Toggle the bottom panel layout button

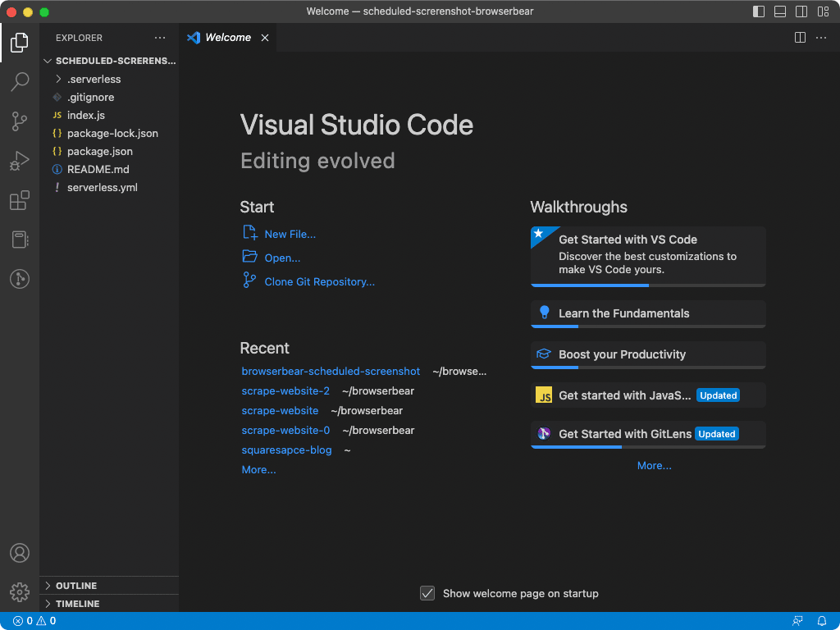coord(780,11)
